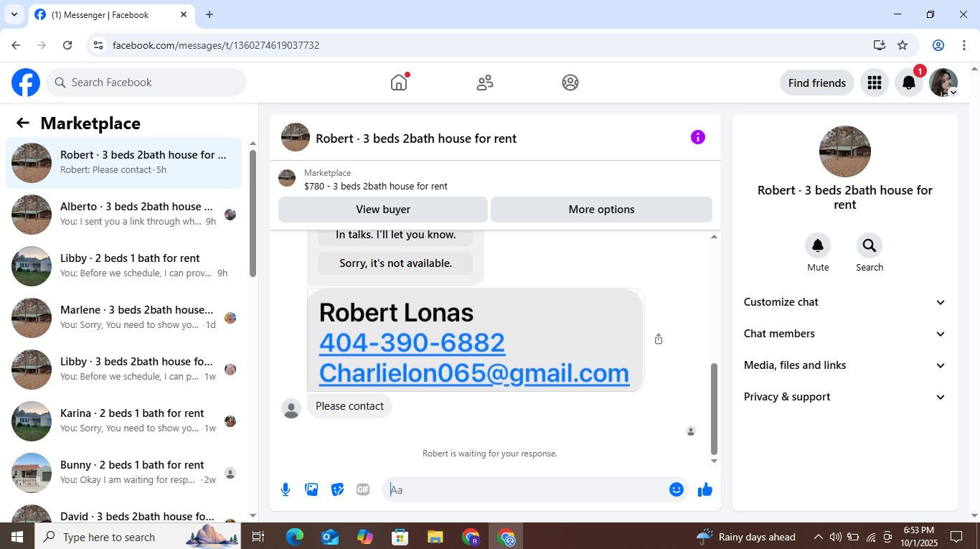This screenshot has height=549, width=980.
Task: Show hidden system tray icons
Action: (x=818, y=537)
